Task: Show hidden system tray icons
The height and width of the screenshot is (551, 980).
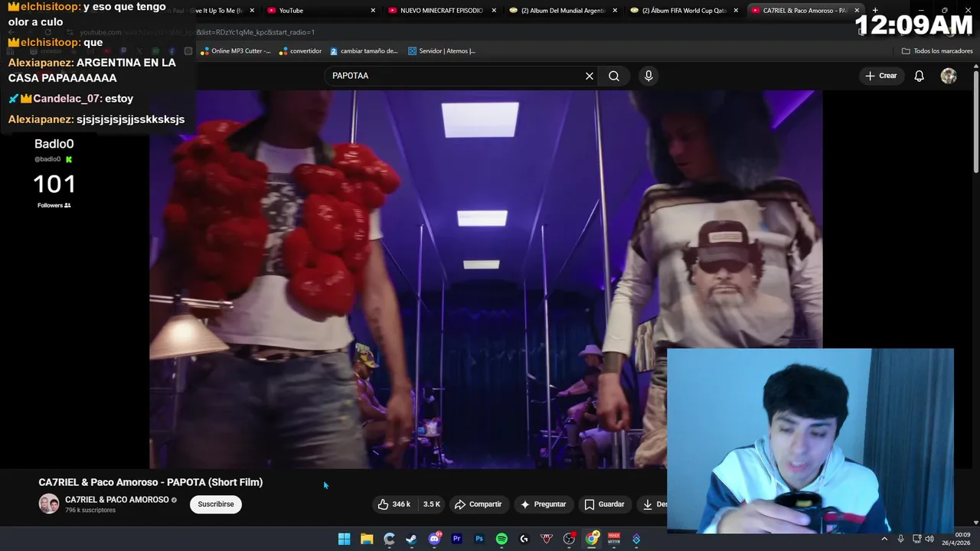Action: point(884,539)
